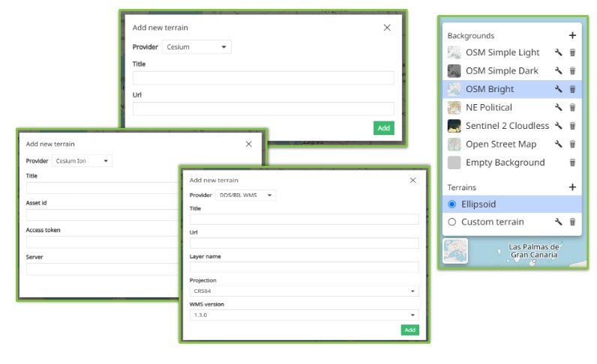597x364 pixels.
Task: Edit OSM Bright with wrench icon
Action: pyautogui.click(x=558, y=89)
